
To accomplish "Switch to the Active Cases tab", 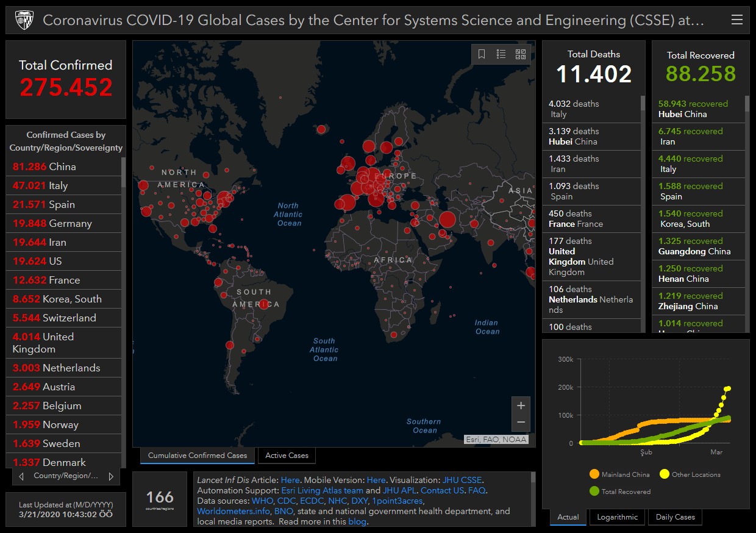I will point(287,456).
